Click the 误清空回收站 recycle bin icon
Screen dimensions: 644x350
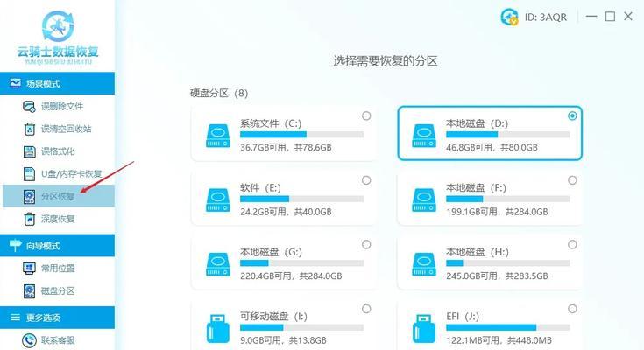pyautogui.click(x=29, y=129)
